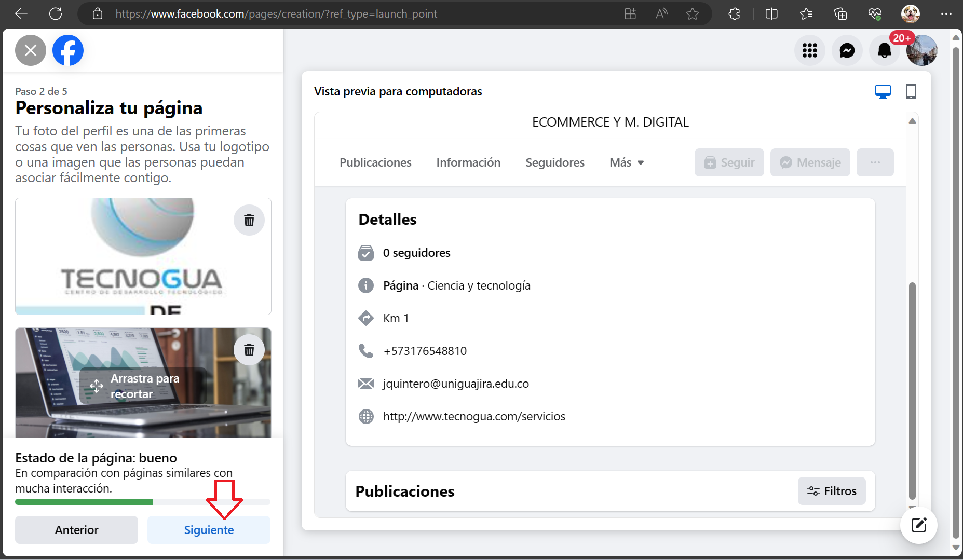Open the notifications bell

884,50
